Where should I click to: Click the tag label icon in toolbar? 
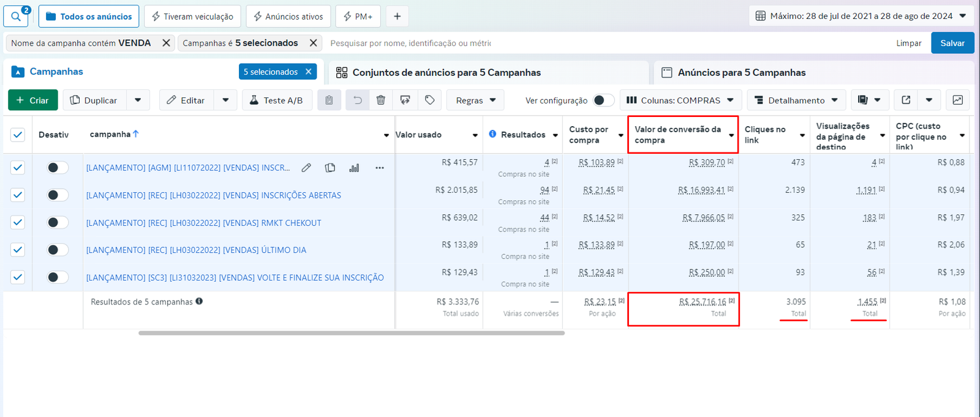(x=430, y=100)
